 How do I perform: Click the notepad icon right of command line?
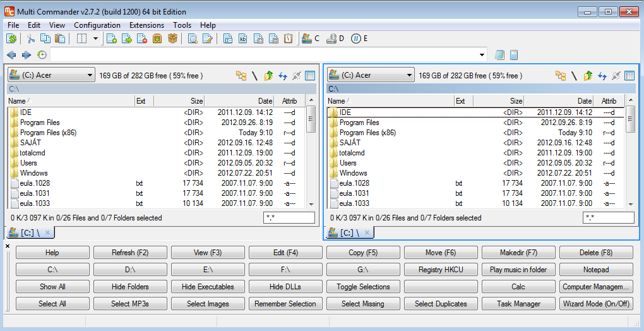click(499, 54)
